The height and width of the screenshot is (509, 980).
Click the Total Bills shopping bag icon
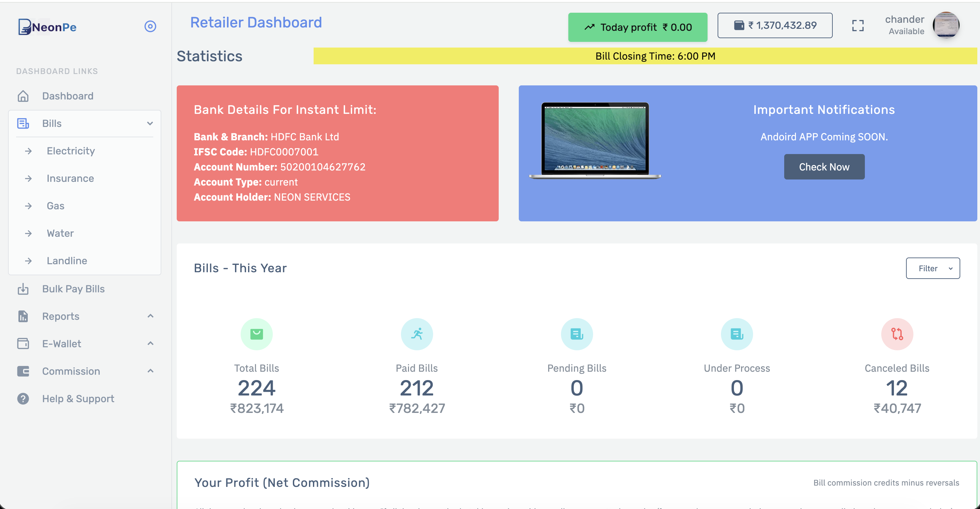257,334
